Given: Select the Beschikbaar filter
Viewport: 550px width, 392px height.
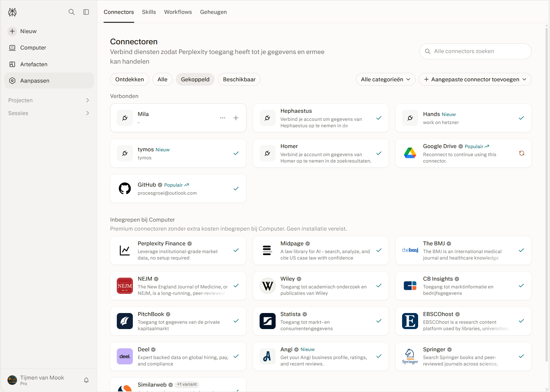Looking at the screenshot, I should point(239,79).
